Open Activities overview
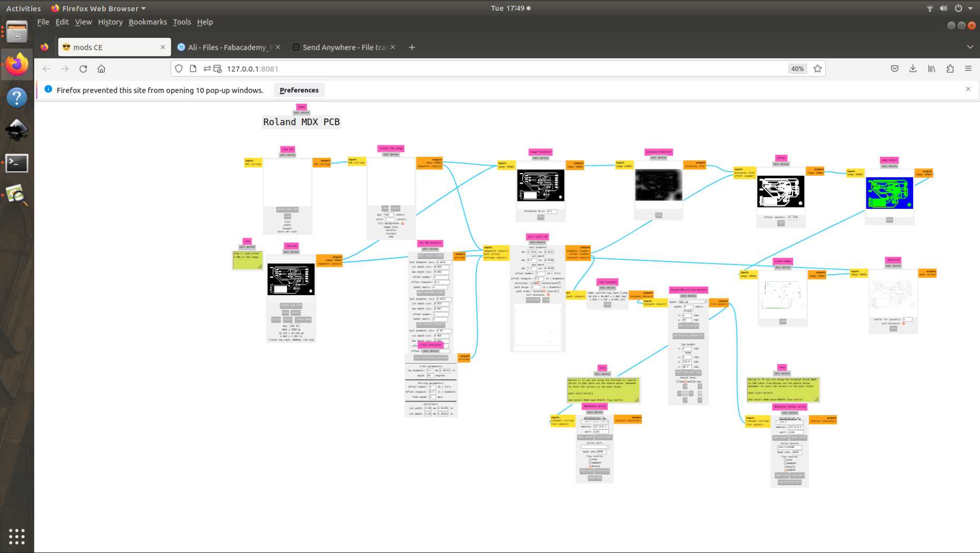The image size is (980, 553). pos(23,8)
